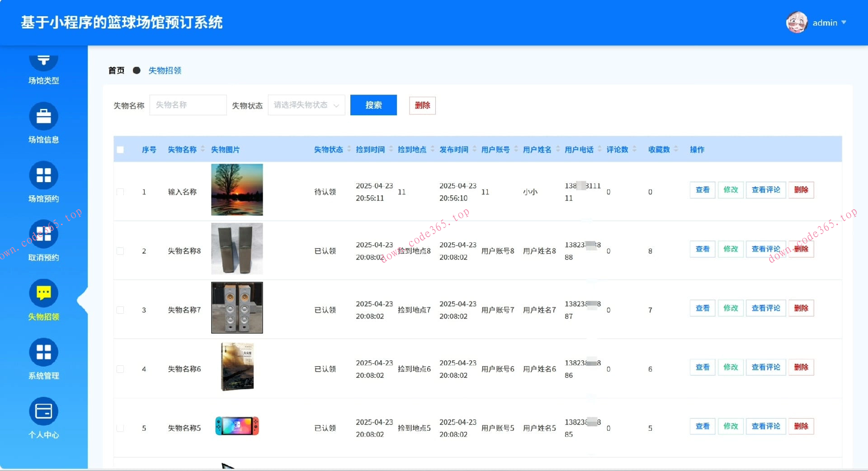Check the checkbox for row 1 输入名称
The width and height of the screenshot is (868, 471).
click(x=120, y=192)
